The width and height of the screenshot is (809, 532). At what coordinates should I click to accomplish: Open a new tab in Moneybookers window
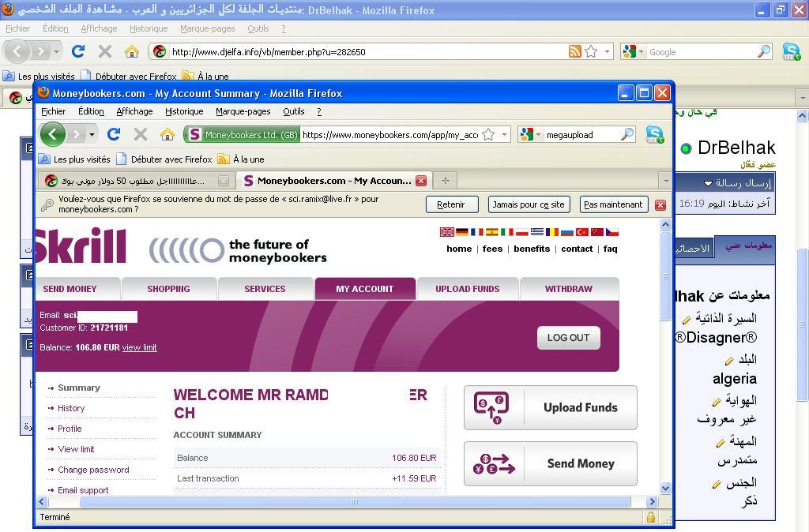pyautogui.click(x=446, y=181)
